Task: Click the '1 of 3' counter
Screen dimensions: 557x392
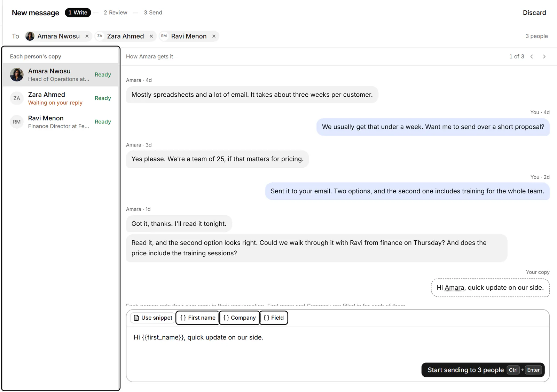Action: tap(517, 56)
